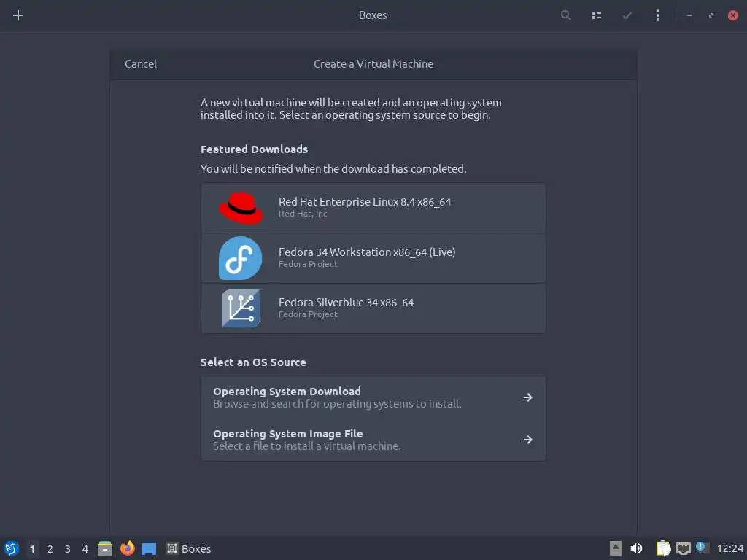Pick Fedora Silverblue 34 x86_64 download

click(x=373, y=308)
